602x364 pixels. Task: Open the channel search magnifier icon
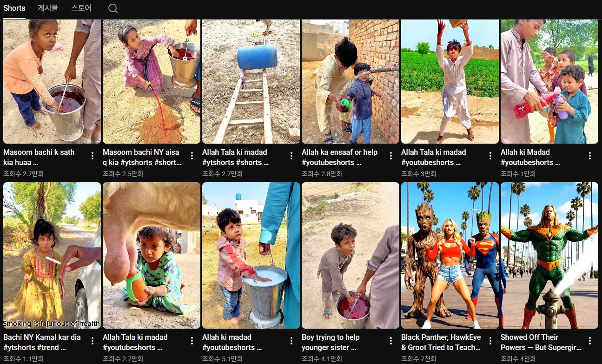coord(113,8)
